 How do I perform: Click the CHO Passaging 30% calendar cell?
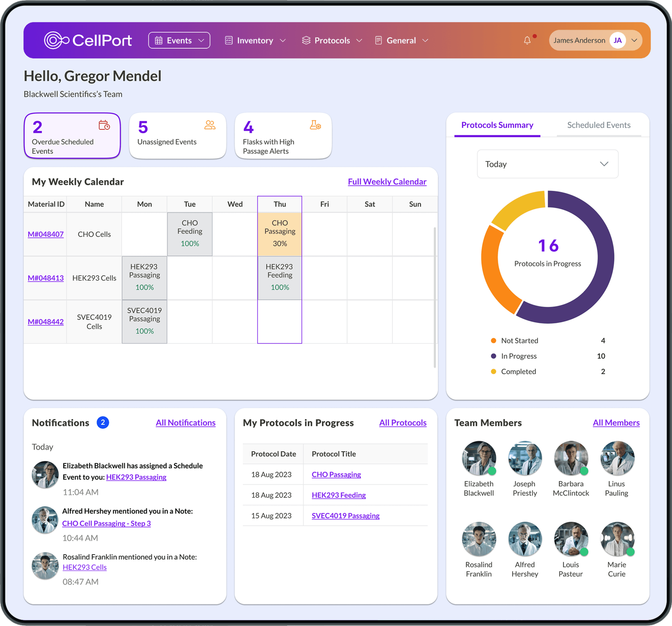pos(280,234)
